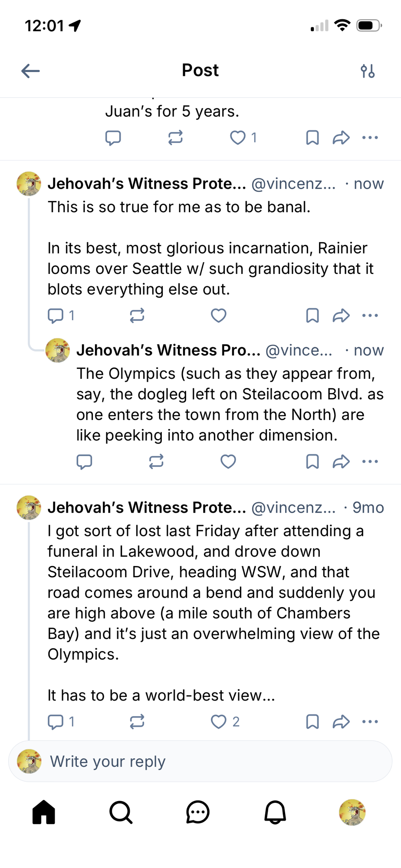Open more options on Rainier post
The image size is (401, 868).
tap(370, 316)
